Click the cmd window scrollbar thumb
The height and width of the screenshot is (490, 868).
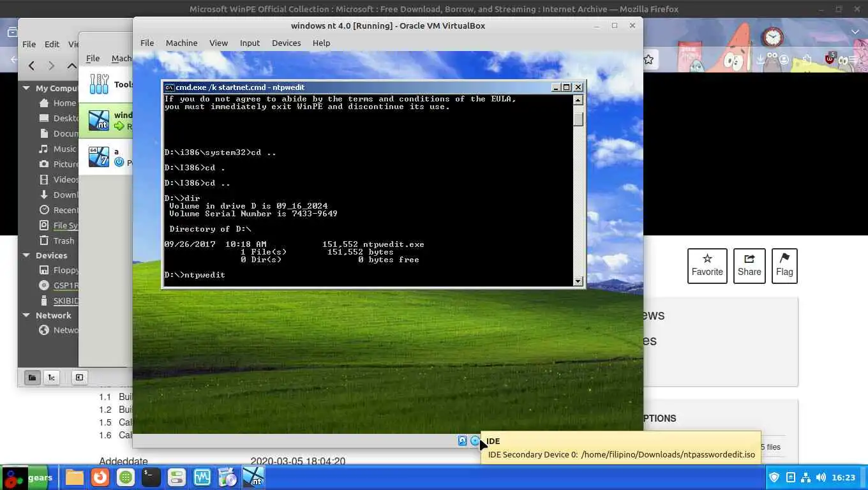pos(578,119)
